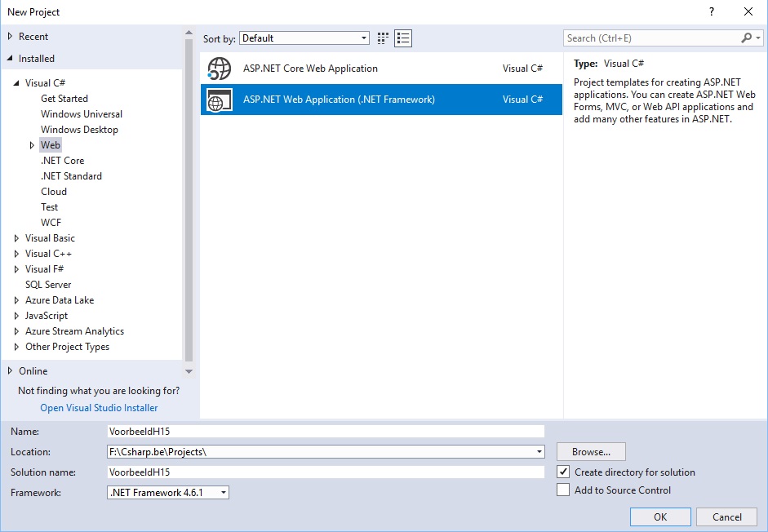Select Windows Desktop category
The height and width of the screenshot is (532, 768).
(79, 130)
